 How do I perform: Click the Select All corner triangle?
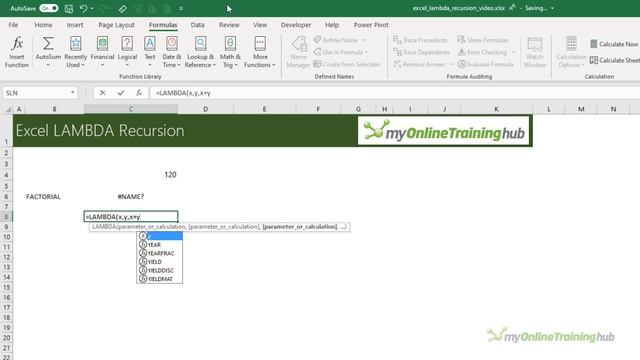[x=8, y=109]
